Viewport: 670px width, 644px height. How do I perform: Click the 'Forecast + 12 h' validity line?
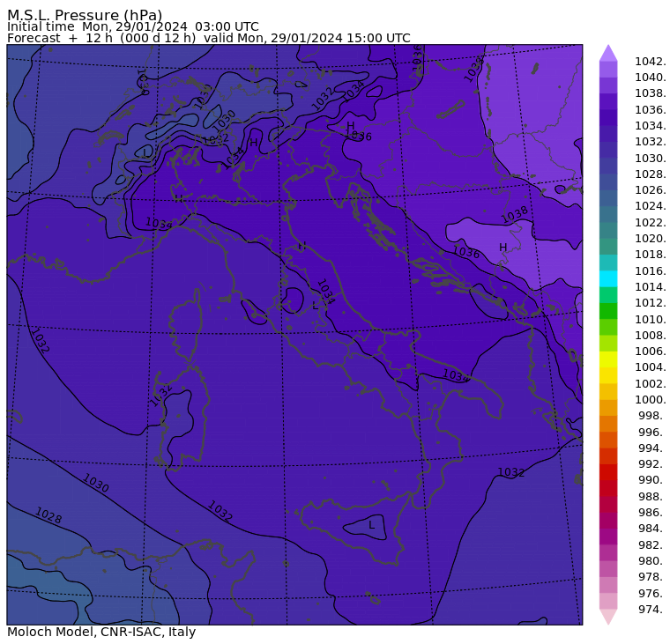(x=209, y=38)
